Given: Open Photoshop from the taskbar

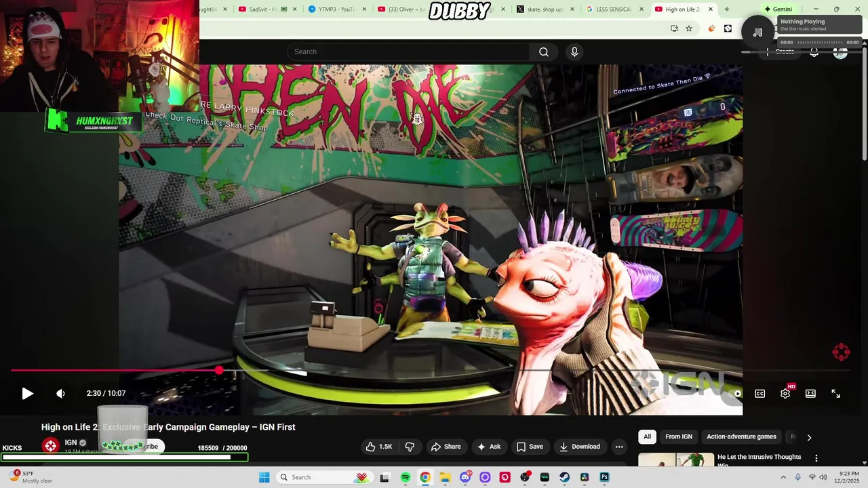Looking at the screenshot, I should point(604,477).
